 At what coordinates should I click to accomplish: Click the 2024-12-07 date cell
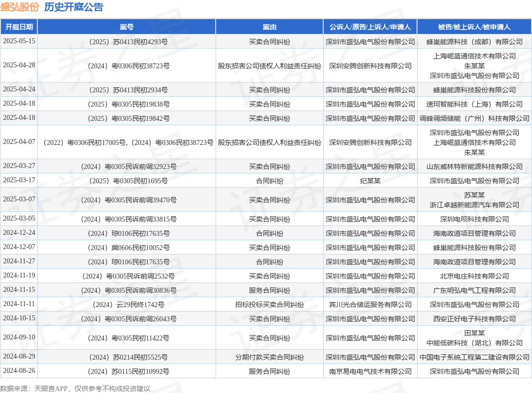pyautogui.click(x=19, y=247)
